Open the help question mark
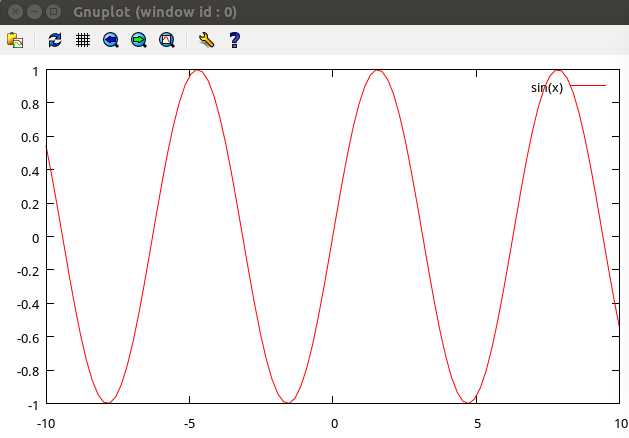This screenshot has height=438, width=629. pyautogui.click(x=235, y=40)
